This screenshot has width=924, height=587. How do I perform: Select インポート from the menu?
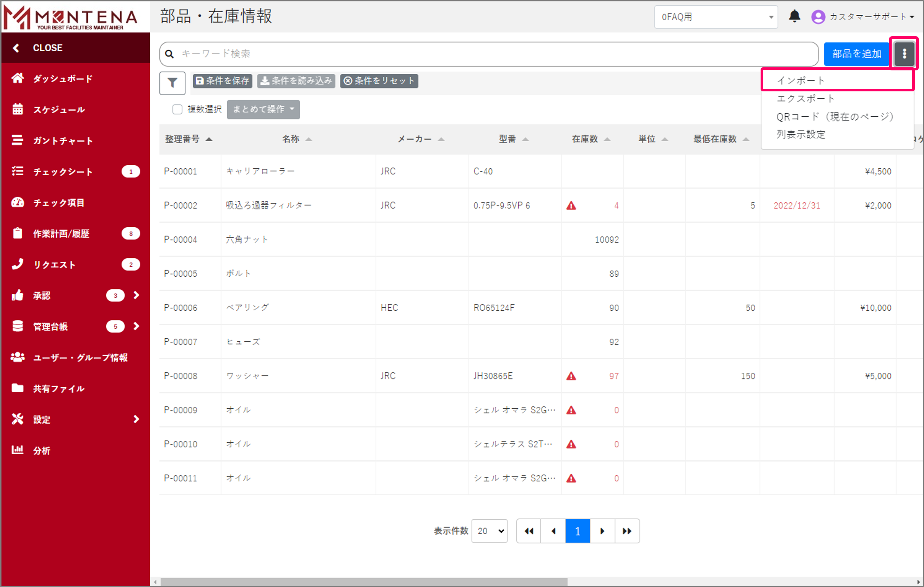point(800,80)
